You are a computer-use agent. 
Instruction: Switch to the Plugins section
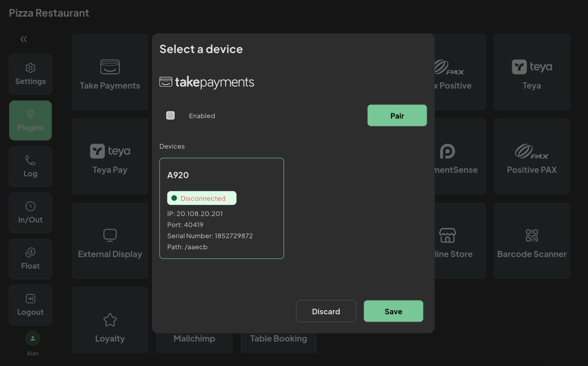[x=30, y=120]
